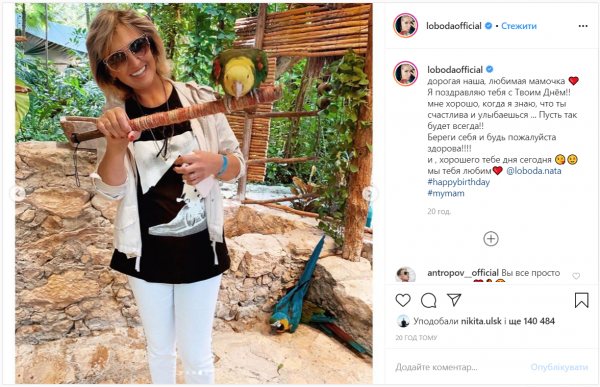Screen dimensions: 600x387
Task: Open antropov__official commenter profile
Action: [463, 273]
